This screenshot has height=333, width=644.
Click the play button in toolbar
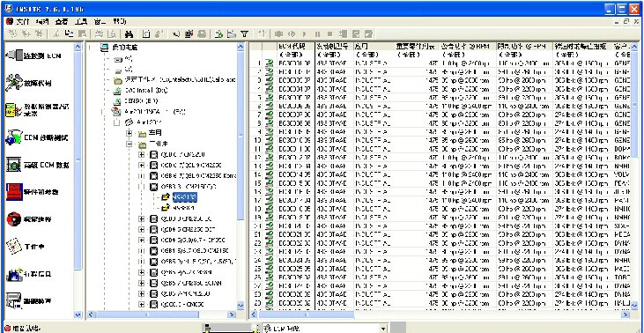304,34
